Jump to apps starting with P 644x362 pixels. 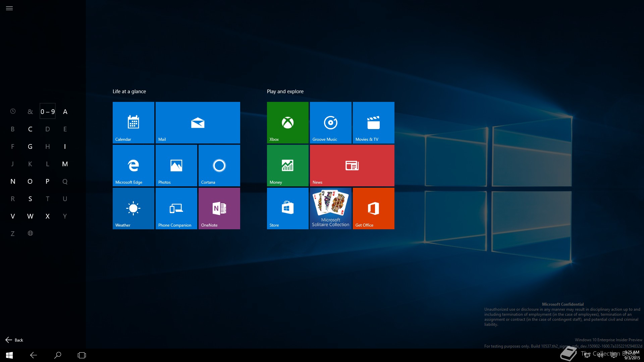tap(48, 181)
